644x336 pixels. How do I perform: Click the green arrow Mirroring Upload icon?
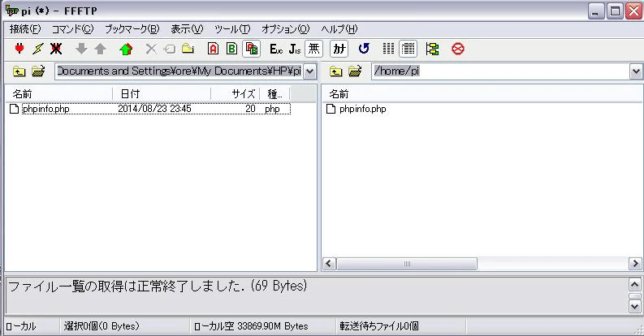point(126,49)
